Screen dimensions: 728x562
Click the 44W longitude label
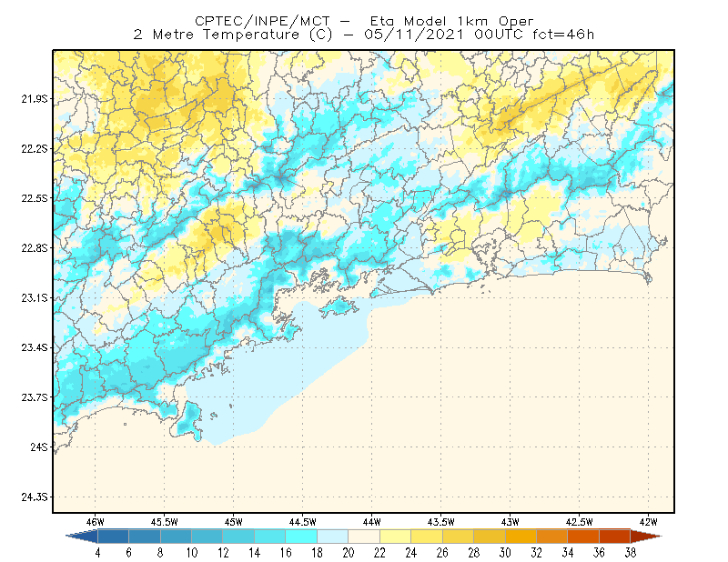coord(372,522)
